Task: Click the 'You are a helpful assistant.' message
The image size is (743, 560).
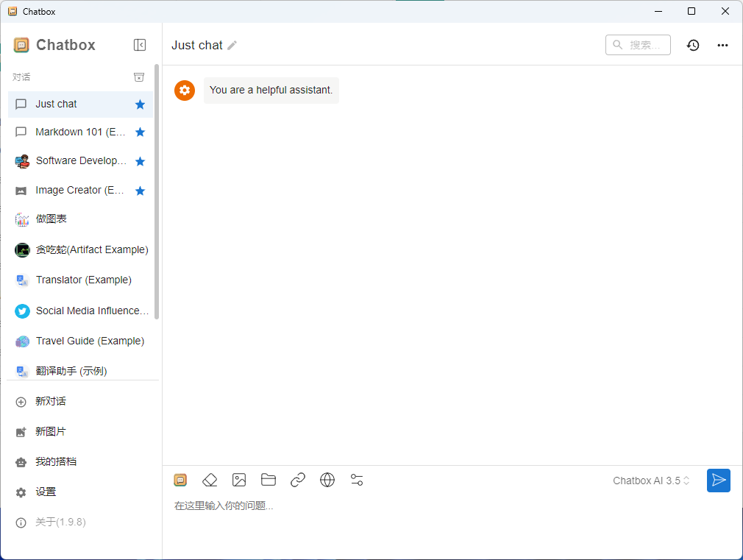Action: click(271, 90)
